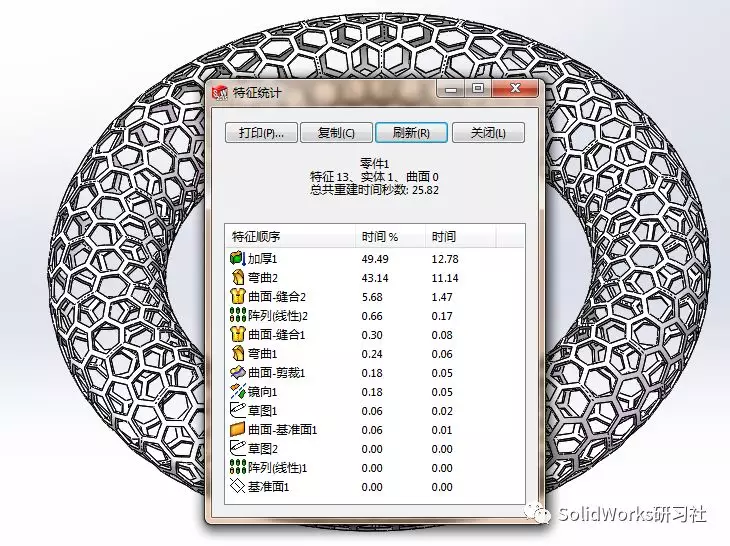Select the 草图2 row label
Image resolution: width=730 pixels, height=546 pixels.
coord(263,449)
